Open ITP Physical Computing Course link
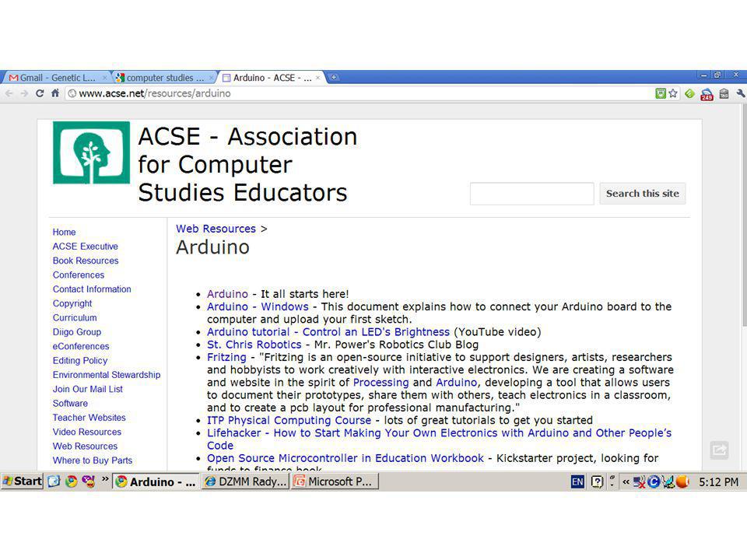The height and width of the screenshot is (560, 747). [x=289, y=421]
